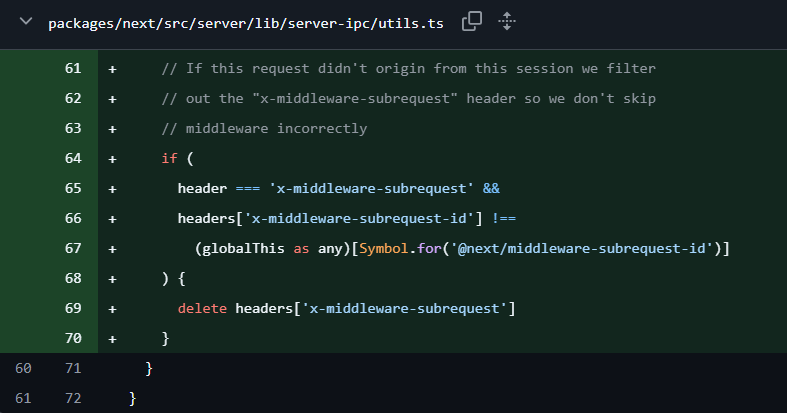The image size is (787, 413).
Task: Click the expand all lines icon
Action: click(x=506, y=22)
